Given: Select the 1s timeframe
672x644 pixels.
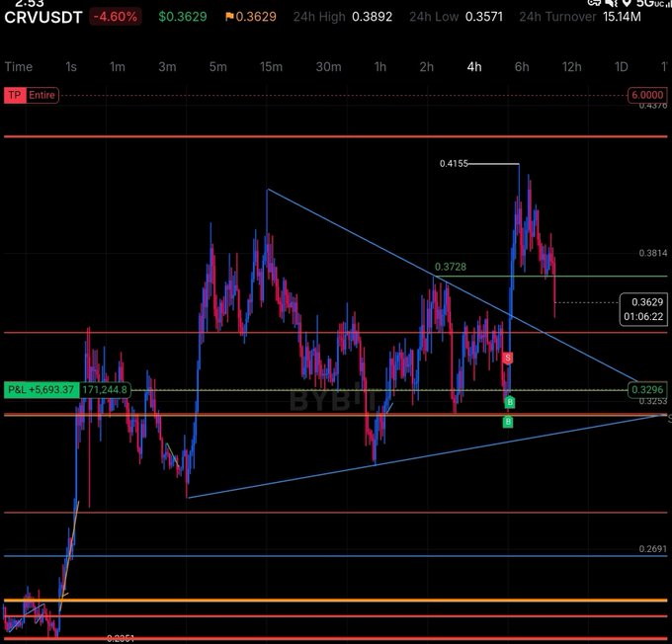Looking at the screenshot, I should 71,67.
